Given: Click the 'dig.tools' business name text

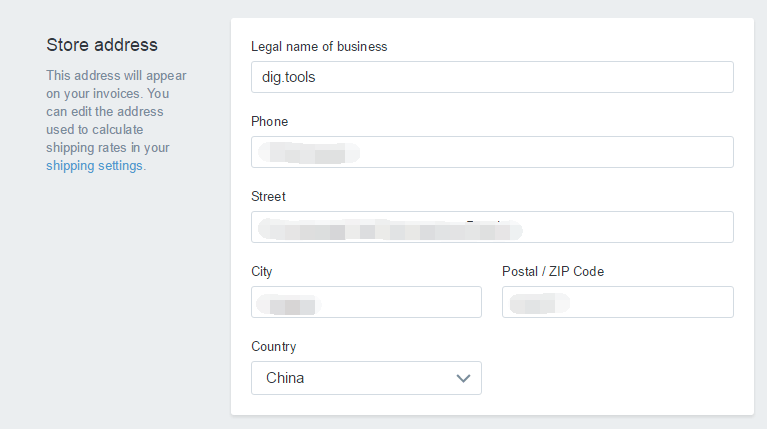Looking at the screenshot, I should pos(288,77).
